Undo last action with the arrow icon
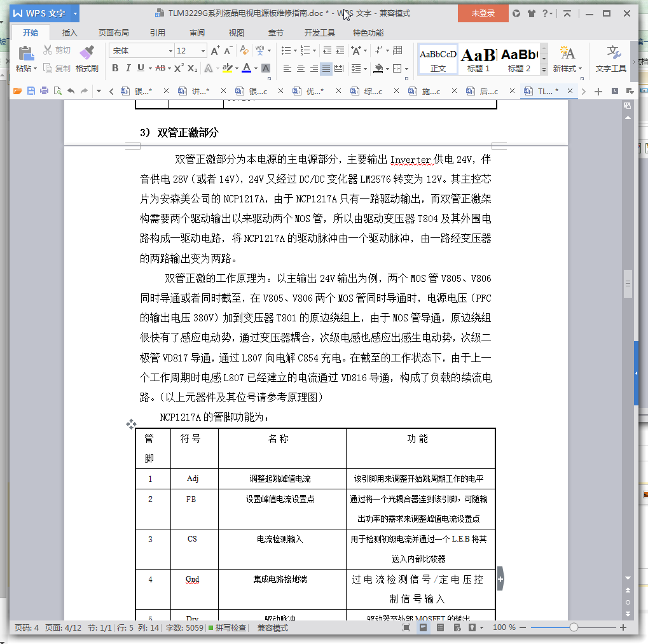 click(x=71, y=91)
